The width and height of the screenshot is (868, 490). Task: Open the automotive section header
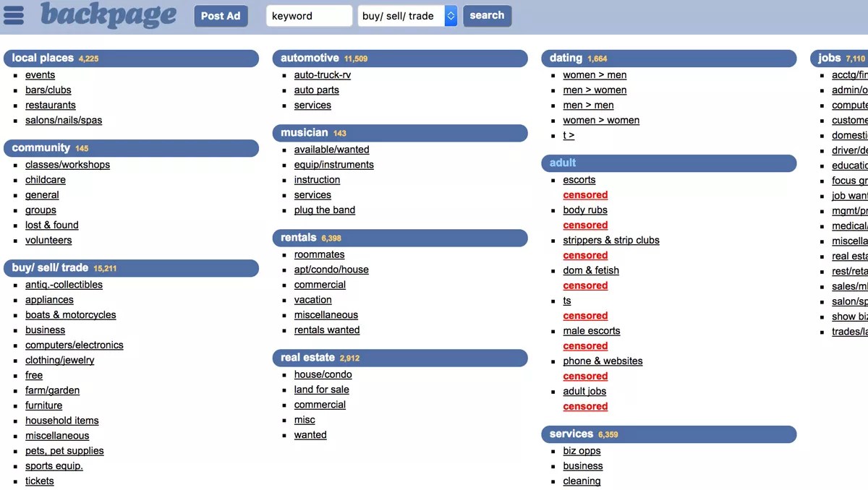[310, 59]
